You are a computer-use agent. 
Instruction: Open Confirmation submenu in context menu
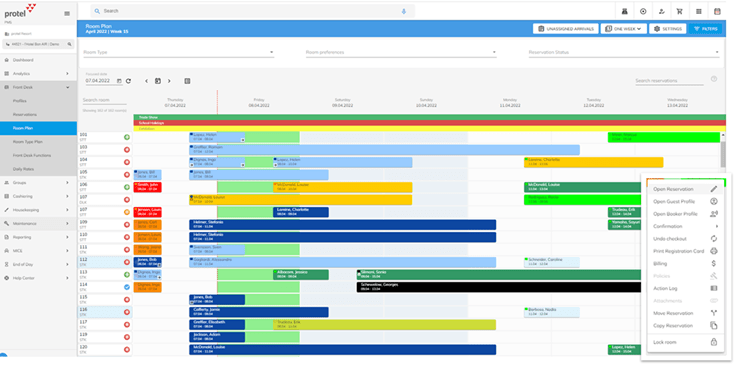pyautogui.click(x=685, y=226)
